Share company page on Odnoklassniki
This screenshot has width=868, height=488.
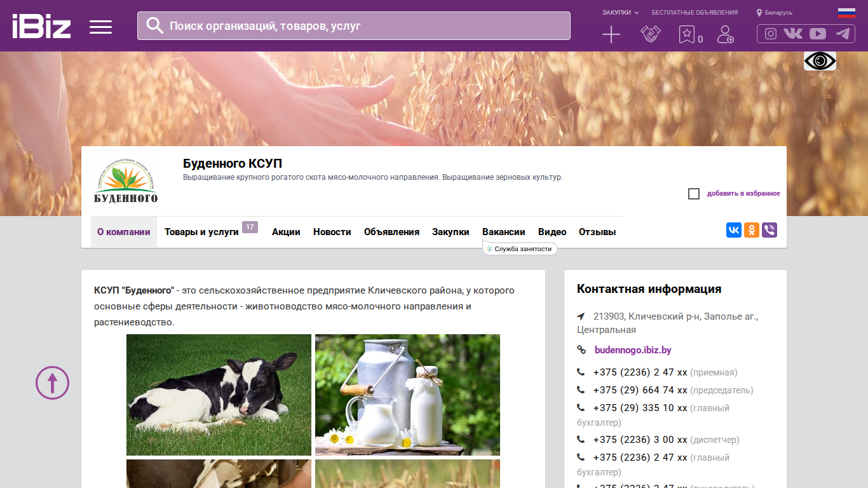pyautogui.click(x=752, y=230)
